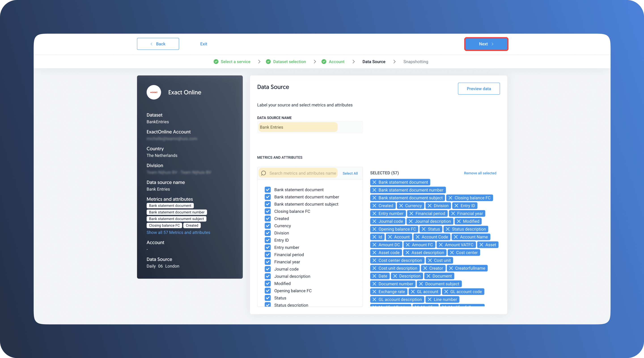
Task: Click Select All metrics
Action: [x=350, y=173]
